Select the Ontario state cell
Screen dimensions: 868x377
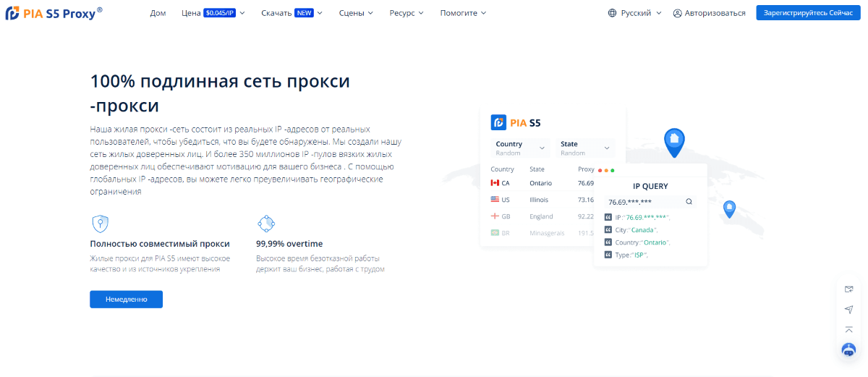(x=541, y=183)
